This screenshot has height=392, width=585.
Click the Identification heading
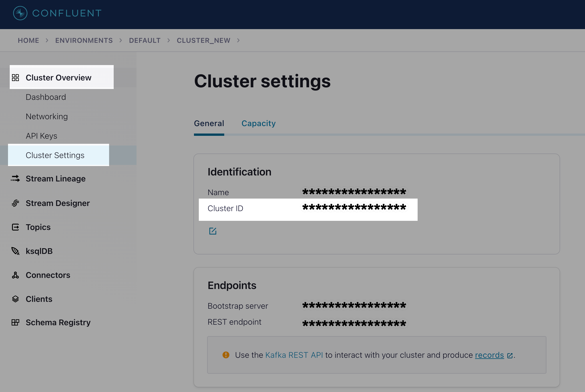[x=239, y=172]
